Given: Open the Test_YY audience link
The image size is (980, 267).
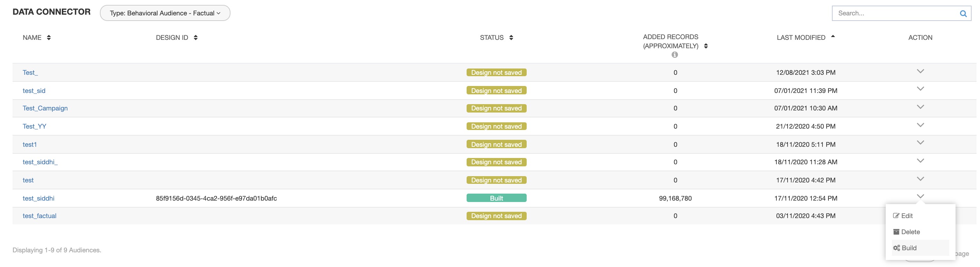Looking at the screenshot, I should click(34, 127).
